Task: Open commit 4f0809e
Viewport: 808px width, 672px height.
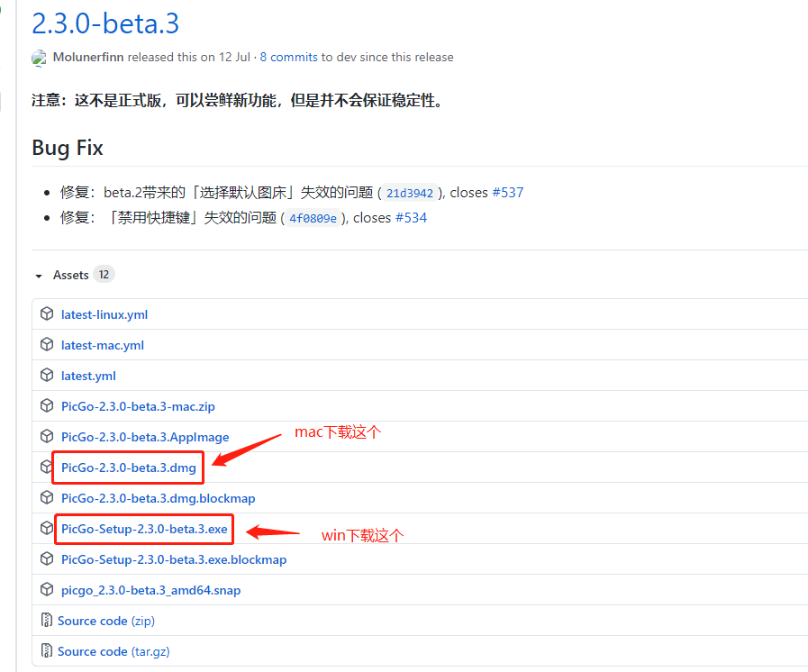Action: 313,218
